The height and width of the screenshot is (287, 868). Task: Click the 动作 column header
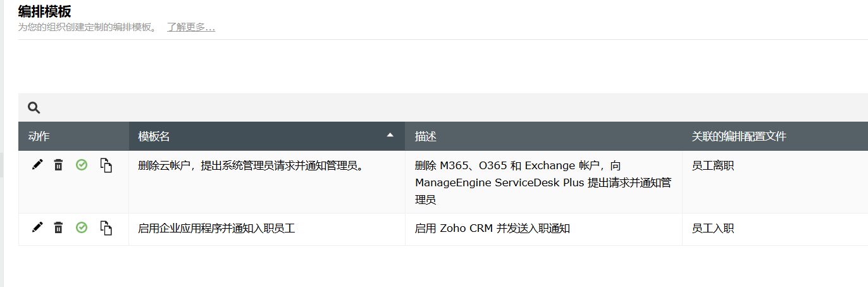click(x=39, y=136)
